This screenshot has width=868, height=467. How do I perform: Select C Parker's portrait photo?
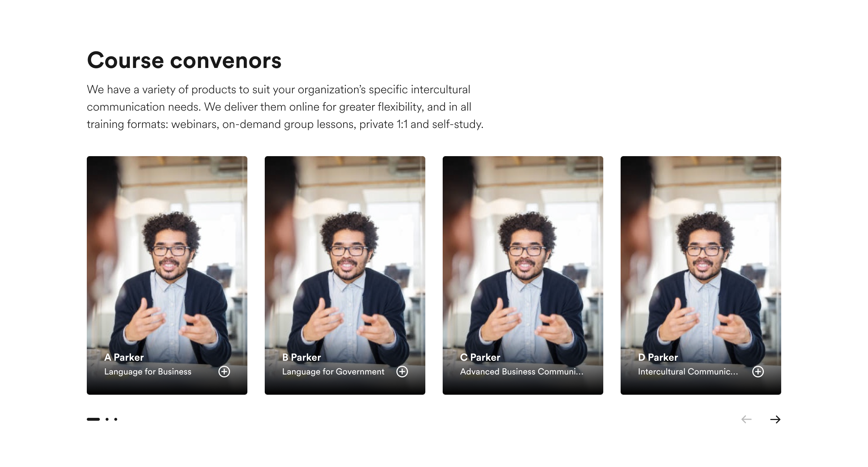click(523, 253)
